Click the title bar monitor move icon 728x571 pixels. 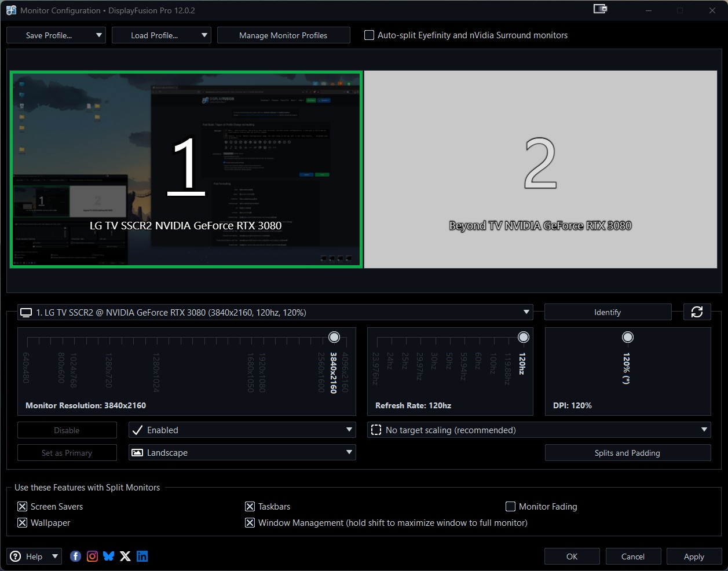pos(601,9)
